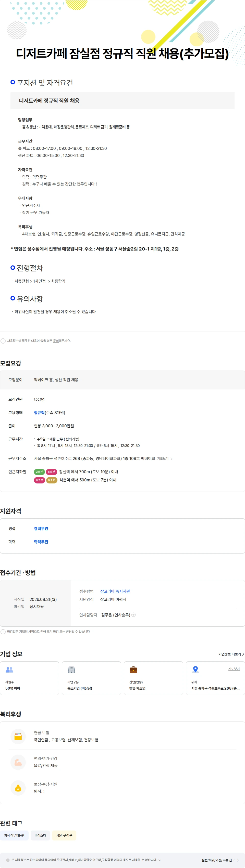Click 잡코리아 이력서 text
The width and height of the screenshot is (245, 868).
tap(113, 599)
